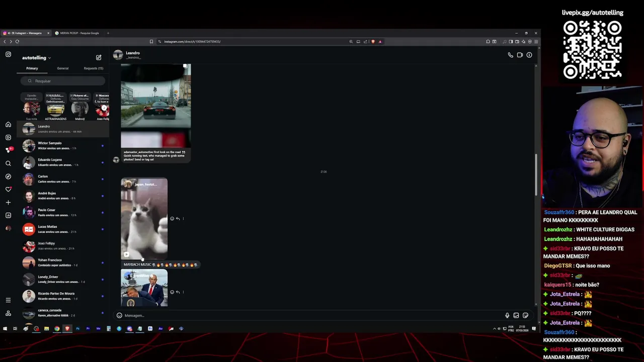Viewport: 644px width, 362px height.
Task: Open the Reels icon in sidebar
Action: [x=8, y=137]
